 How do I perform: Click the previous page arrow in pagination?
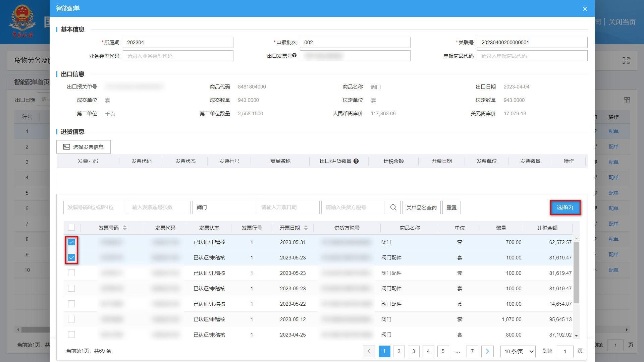pos(369,351)
